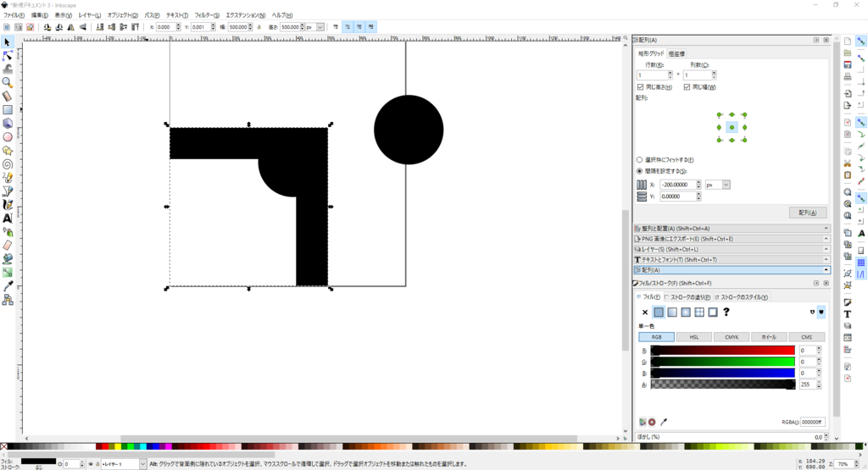Expand the レイヤー(S) panel
The width and height of the screenshot is (868, 470).
[732, 249]
